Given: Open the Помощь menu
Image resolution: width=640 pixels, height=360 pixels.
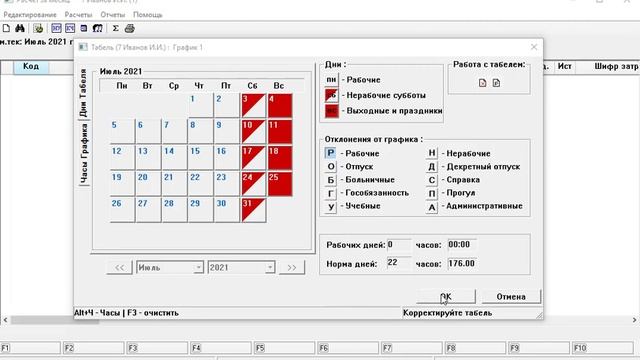Looking at the screenshot, I should click(x=148, y=15).
